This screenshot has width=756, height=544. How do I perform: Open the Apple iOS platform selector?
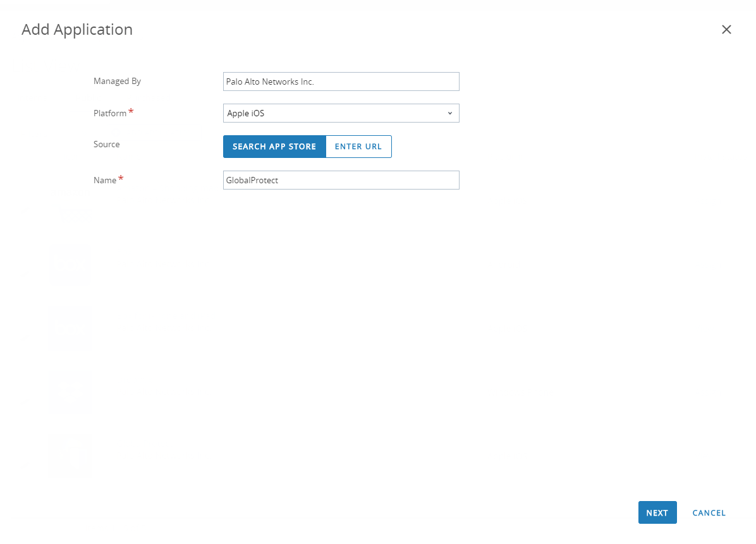[x=341, y=114]
